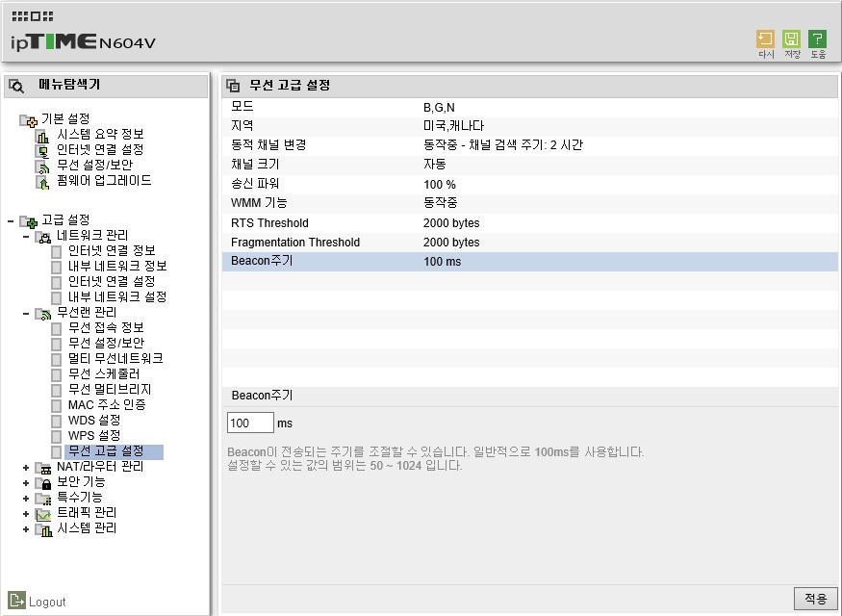Open 펌웨어 업그레이드 menu

pyautogui.click(x=104, y=181)
